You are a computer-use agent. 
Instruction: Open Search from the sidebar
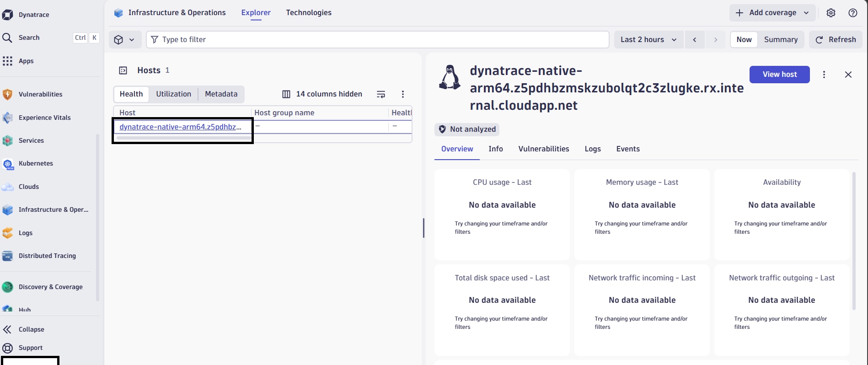click(29, 38)
